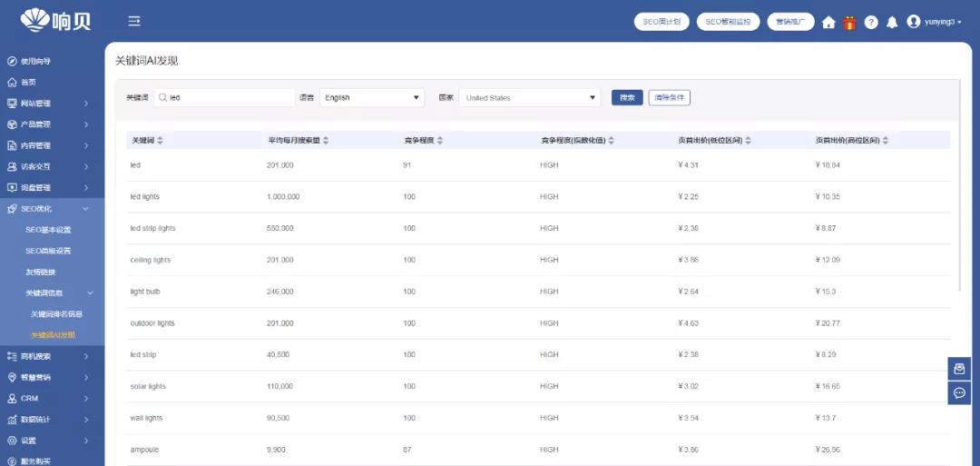Select SEO基本设置 in sidebar menu
This screenshot has width=980, height=466.
tap(48, 230)
